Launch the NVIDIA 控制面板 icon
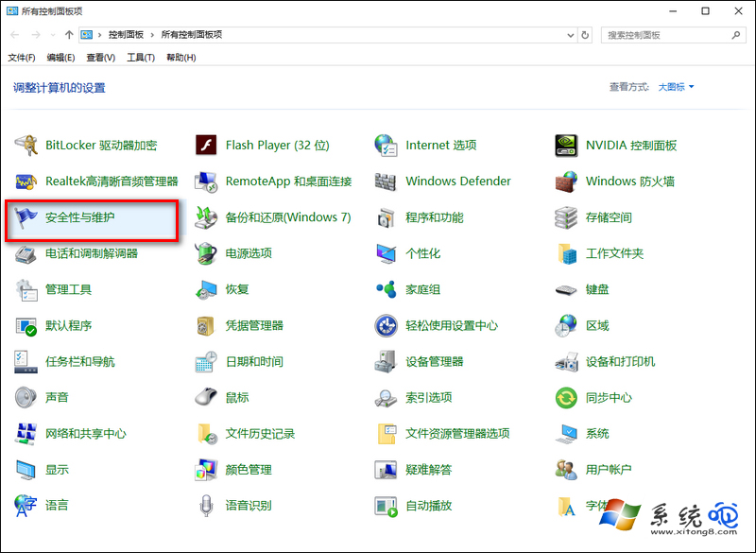The width and height of the screenshot is (756, 553). (x=566, y=146)
